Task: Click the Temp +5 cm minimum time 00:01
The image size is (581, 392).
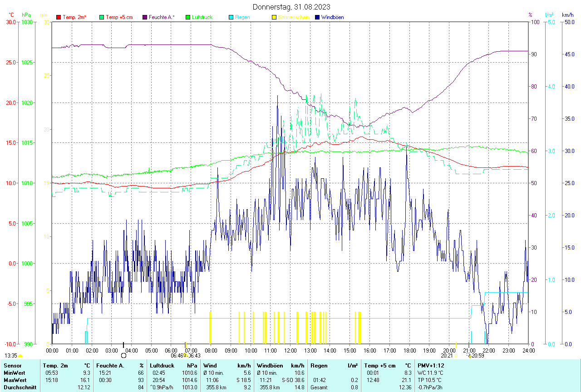Action: tap(373, 373)
